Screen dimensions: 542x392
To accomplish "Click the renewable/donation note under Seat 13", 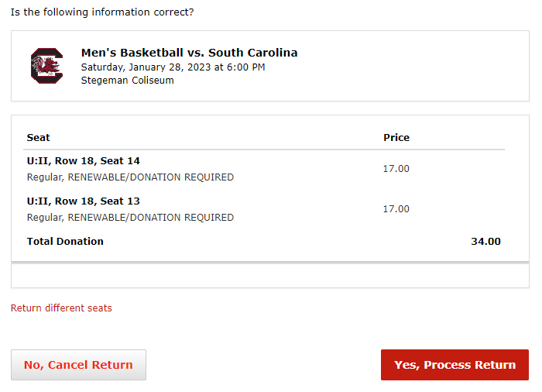I will (130, 218).
